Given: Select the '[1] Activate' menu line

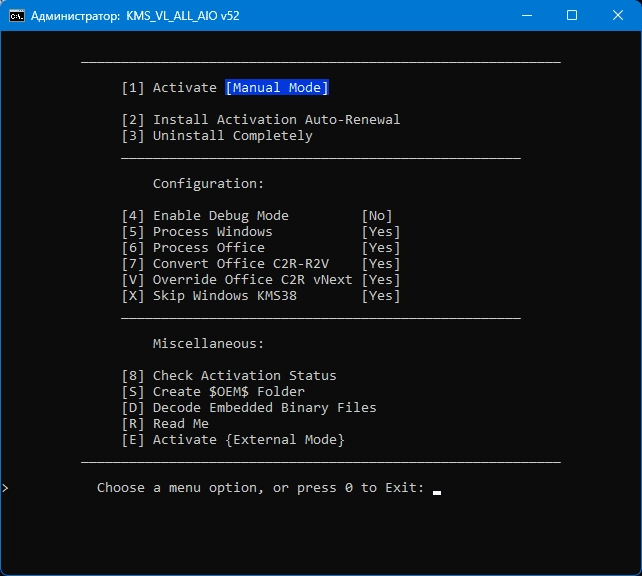Looking at the screenshot, I should tap(169, 88).
